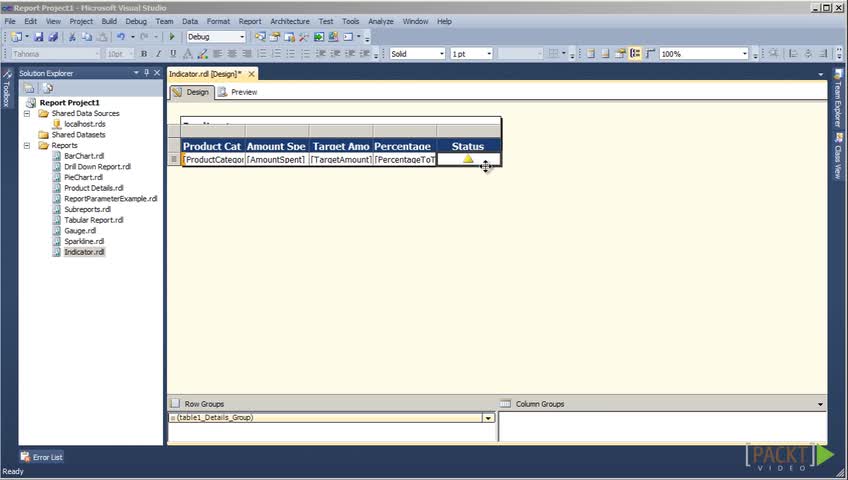
Task: Open the Extension Manager toolbar icon
Action: click(x=333, y=37)
